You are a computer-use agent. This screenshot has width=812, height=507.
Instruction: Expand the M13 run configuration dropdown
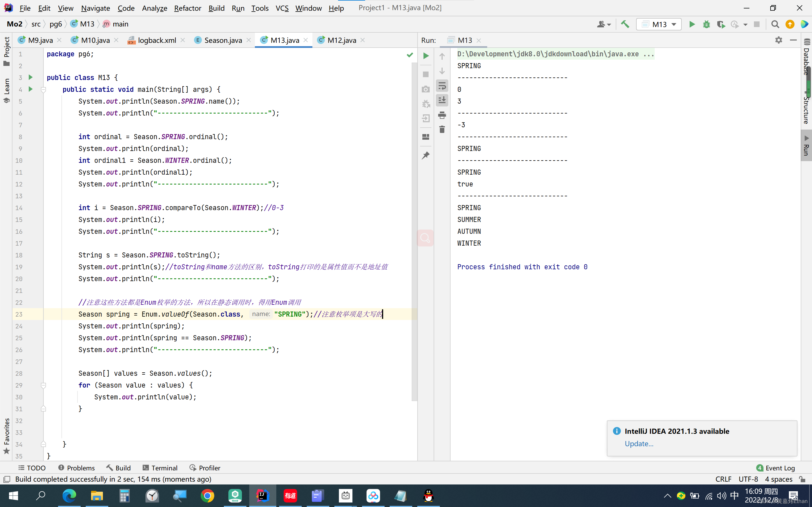pos(674,24)
